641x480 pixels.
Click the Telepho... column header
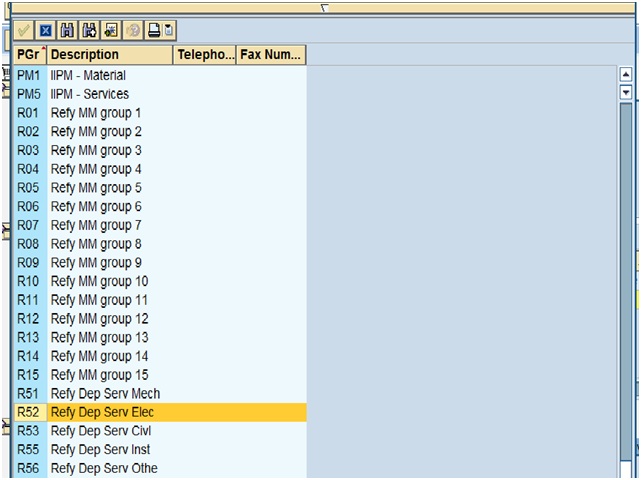tap(205, 55)
